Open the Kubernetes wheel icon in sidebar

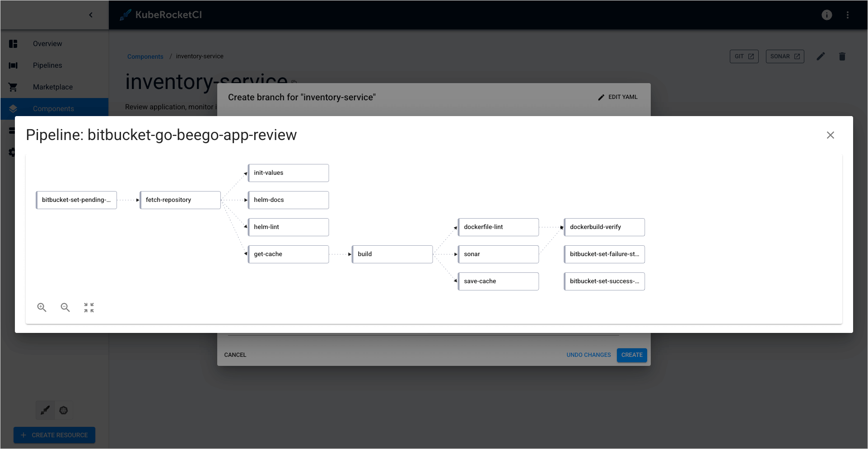[64, 410]
